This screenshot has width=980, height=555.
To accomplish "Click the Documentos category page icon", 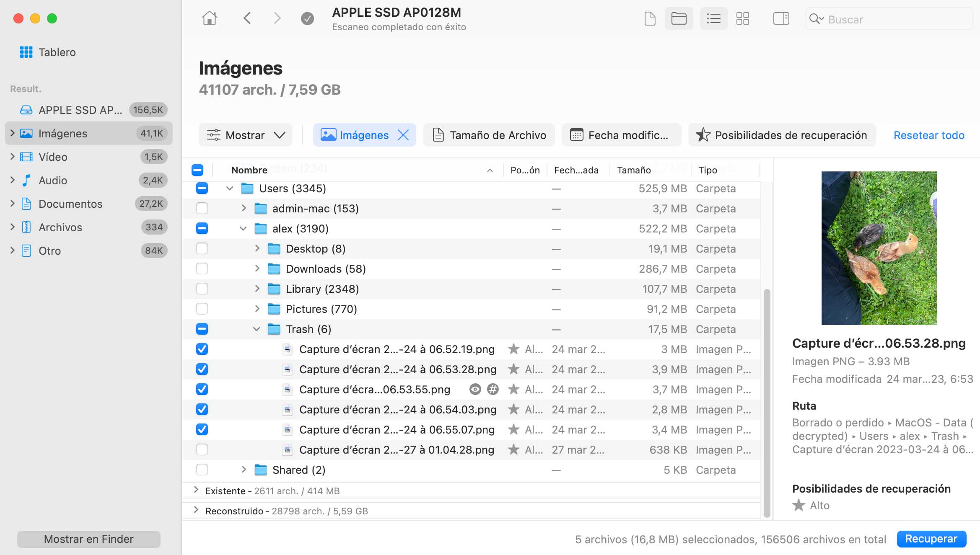I will coord(26,204).
